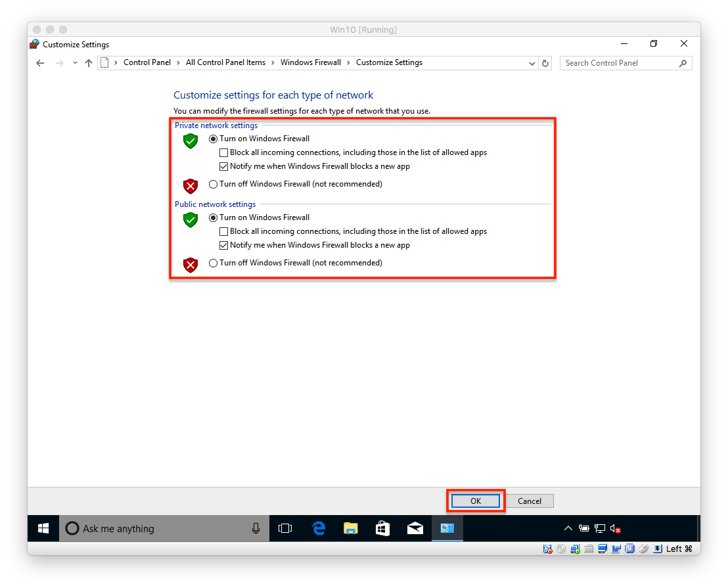Viewport: 728px width, 588px height.
Task: Select Turn on Windows Firewall for Public network
Action: [x=213, y=217]
